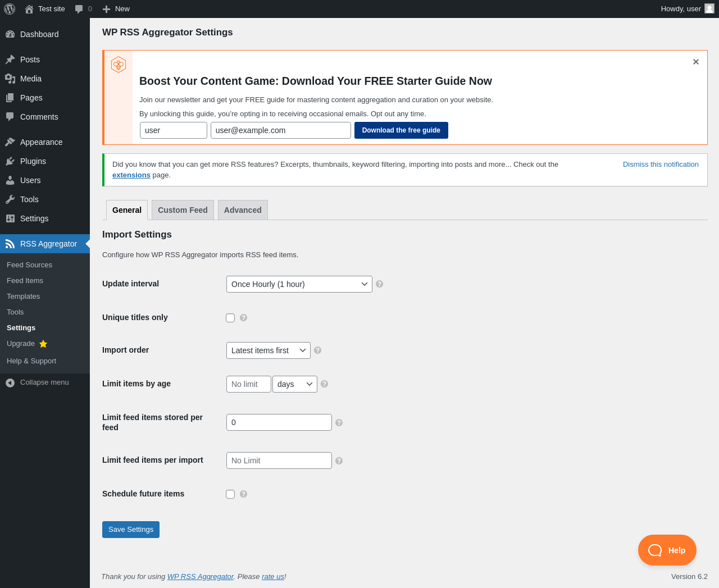Click the newsletter email input field
719x588 pixels.
click(281, 130)
